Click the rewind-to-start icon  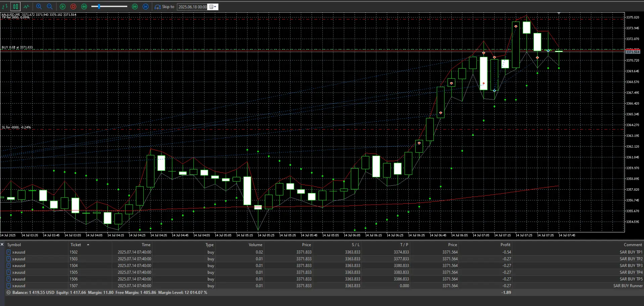(x=84, y=6)
